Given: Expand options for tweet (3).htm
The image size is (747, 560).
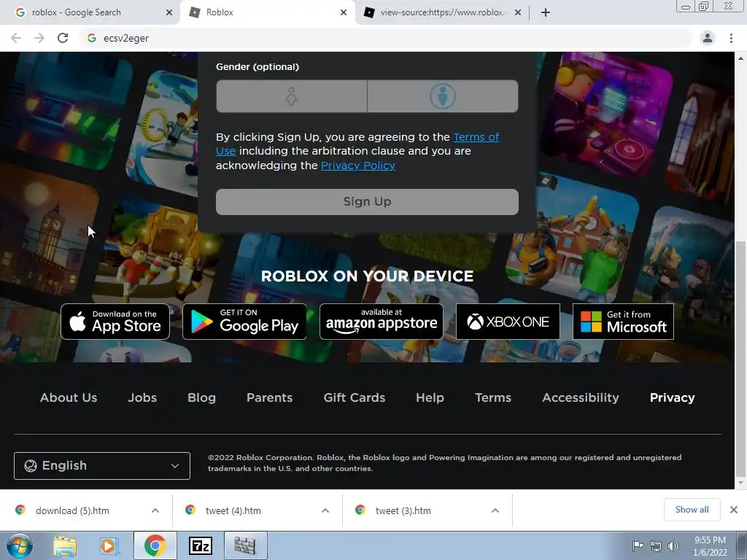Looking at the screenshot, I should coord(495,510).
